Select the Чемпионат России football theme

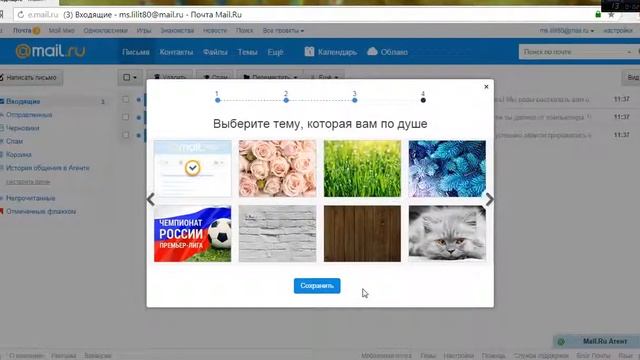pyautogui.click(x=193, y=233)
